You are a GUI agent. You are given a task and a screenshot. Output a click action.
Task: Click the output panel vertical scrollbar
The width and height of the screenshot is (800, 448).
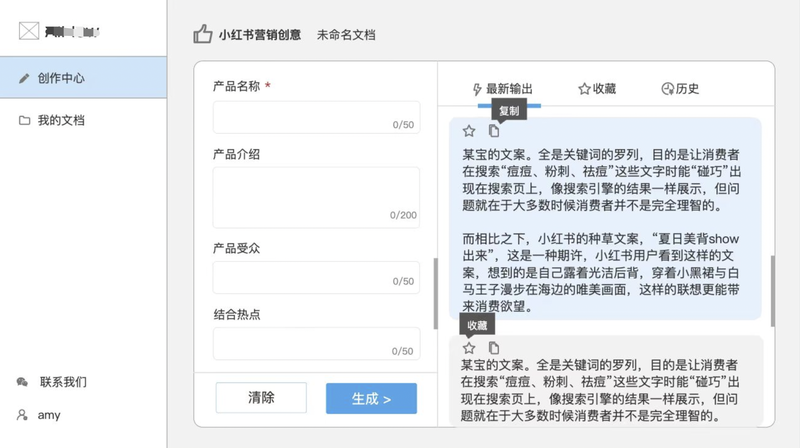point(772,291)
